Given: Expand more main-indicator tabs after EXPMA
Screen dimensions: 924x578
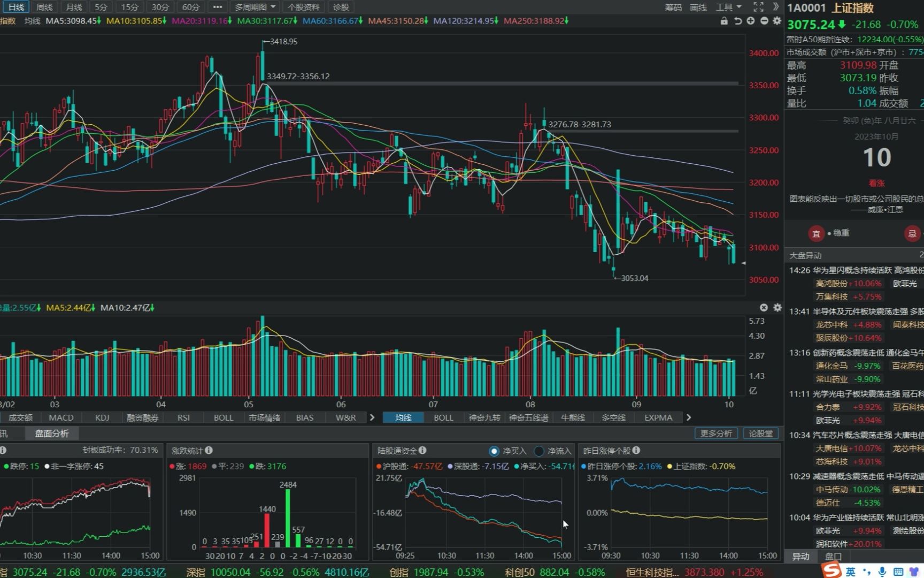Looking at the screenshot, I should coord(689,417).
